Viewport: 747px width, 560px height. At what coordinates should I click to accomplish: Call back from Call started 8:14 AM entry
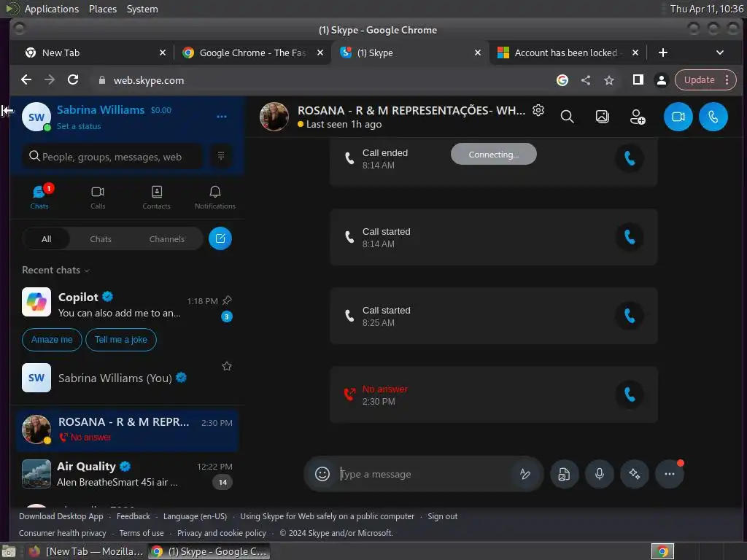click(630, 237)
